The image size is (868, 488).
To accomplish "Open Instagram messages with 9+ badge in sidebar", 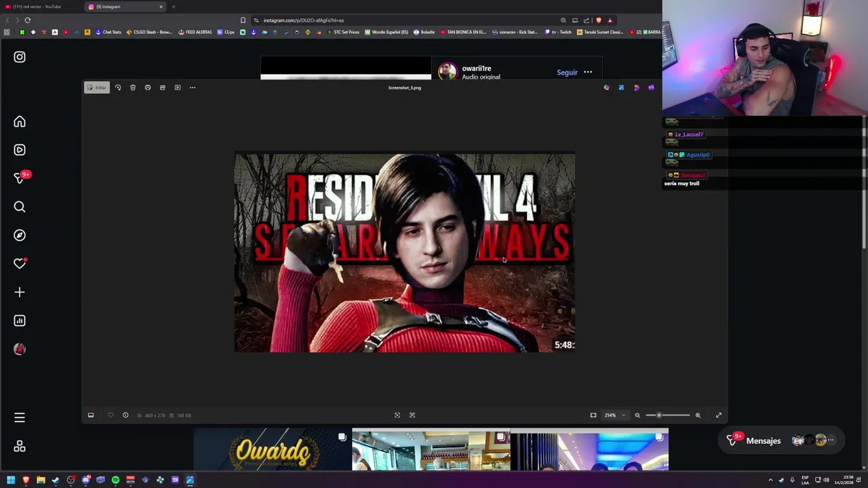I will [x=21, y=178].
